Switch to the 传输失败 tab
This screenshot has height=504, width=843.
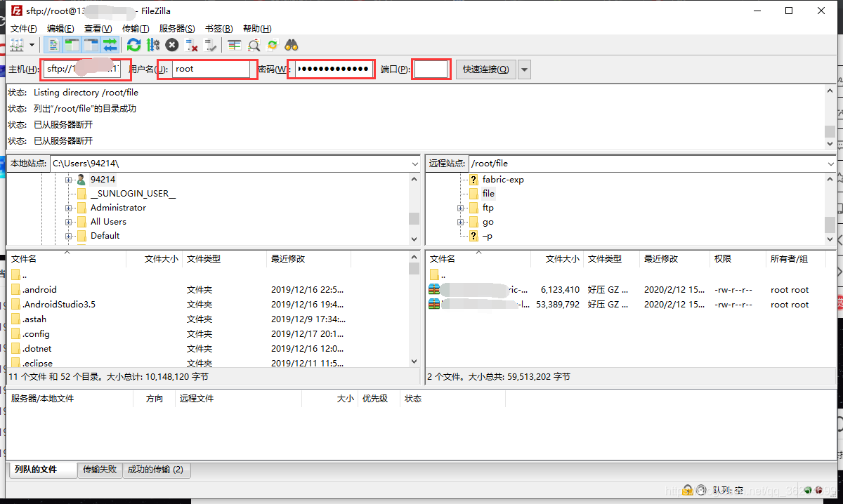tap(100, 470)
